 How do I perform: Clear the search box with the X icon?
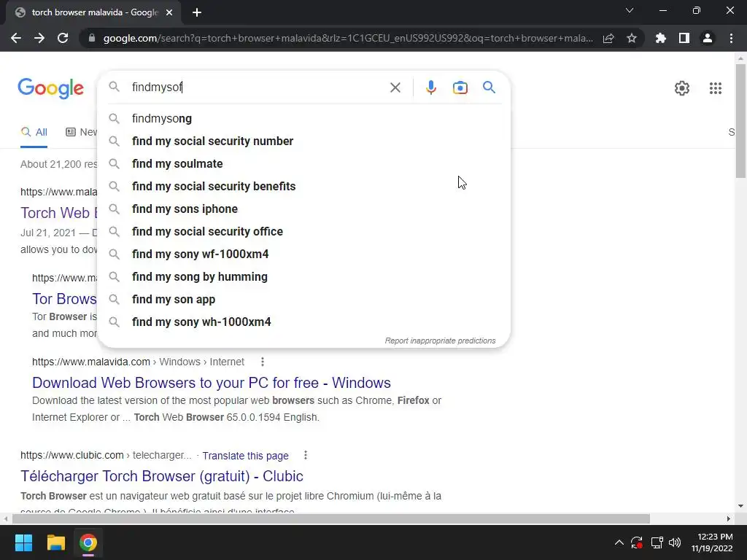pos(395,87)
